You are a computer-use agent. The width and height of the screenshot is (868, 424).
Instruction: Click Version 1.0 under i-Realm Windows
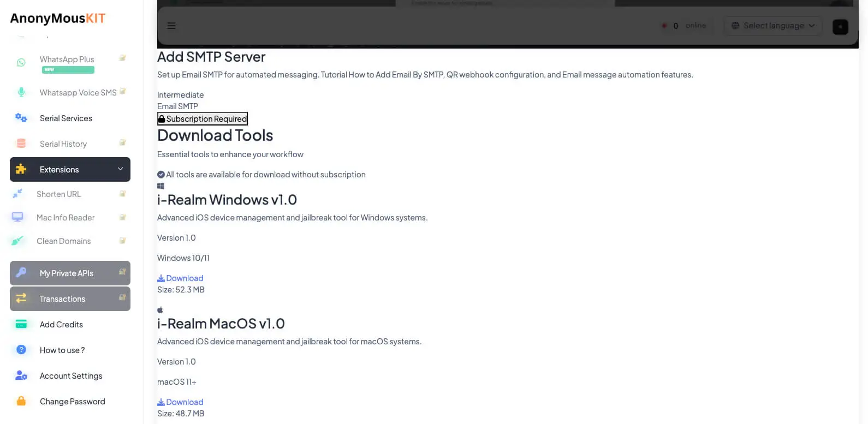tap(176, 238)
